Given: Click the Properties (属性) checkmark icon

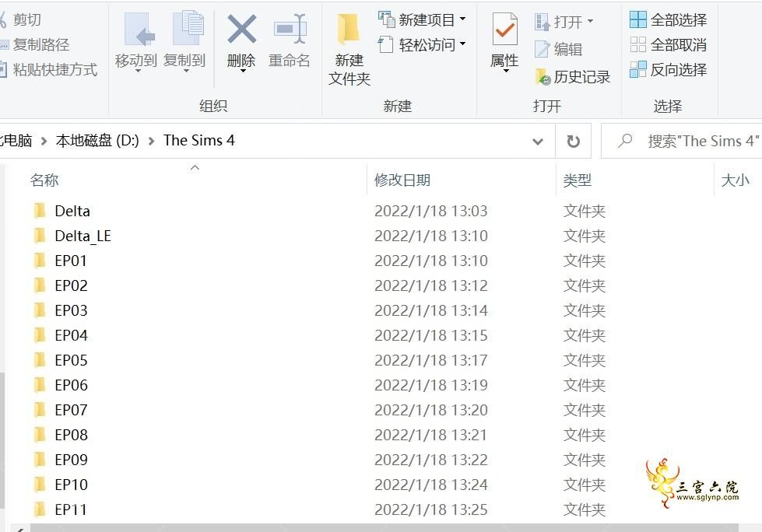Looking at the screenshot, I should (x=504, y=29).
